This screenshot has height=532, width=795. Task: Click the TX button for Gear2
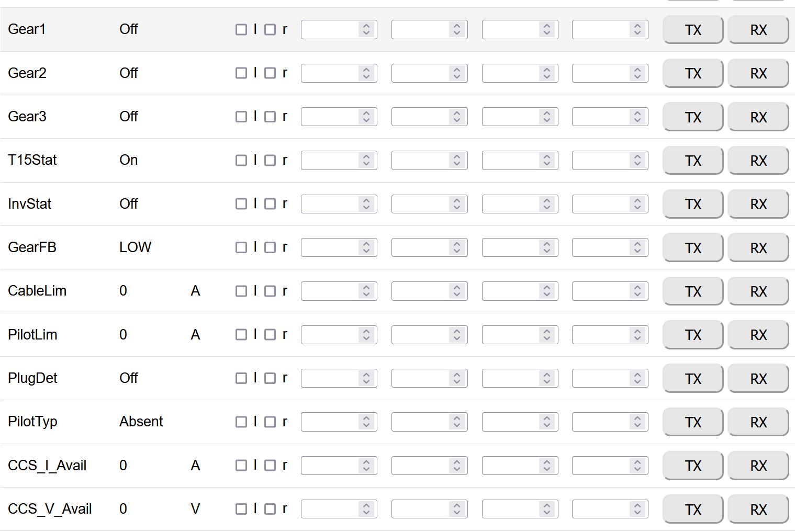tap(693, 73)
